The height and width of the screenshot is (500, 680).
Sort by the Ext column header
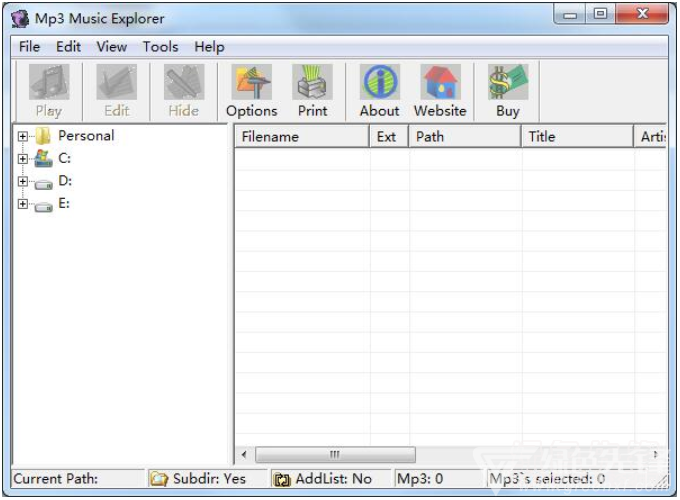[389, 137]
